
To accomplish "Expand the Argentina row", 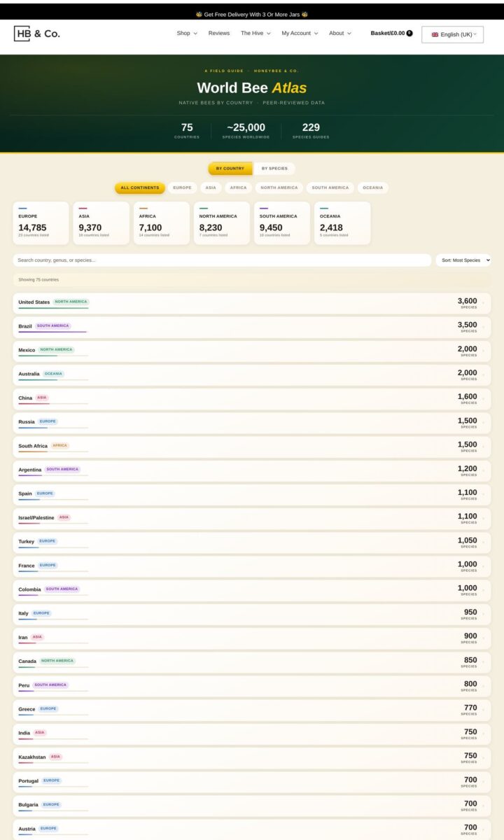I will (x=252, y=470).
